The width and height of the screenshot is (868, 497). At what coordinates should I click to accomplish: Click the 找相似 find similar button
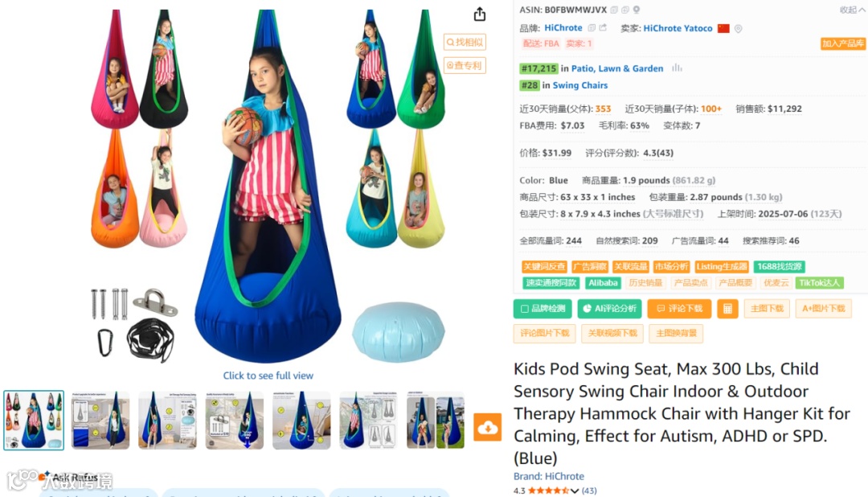(465, 42)
